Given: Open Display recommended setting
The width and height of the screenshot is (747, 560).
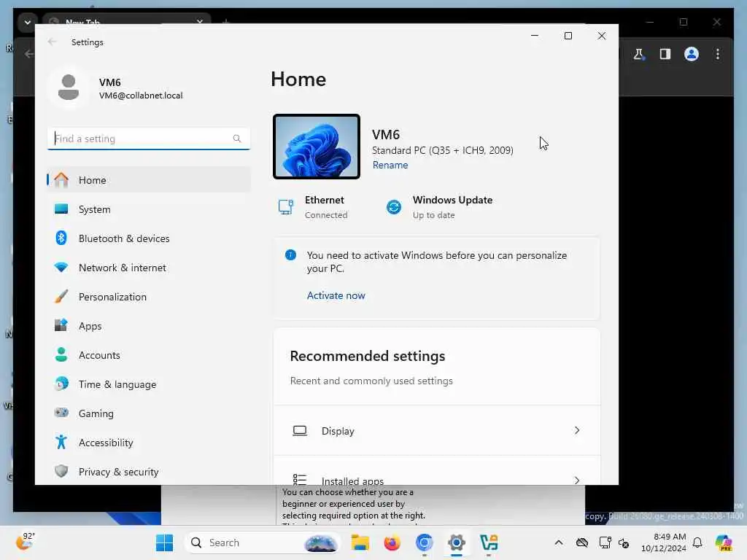Looking at the screenshot, I should point(437,431).
